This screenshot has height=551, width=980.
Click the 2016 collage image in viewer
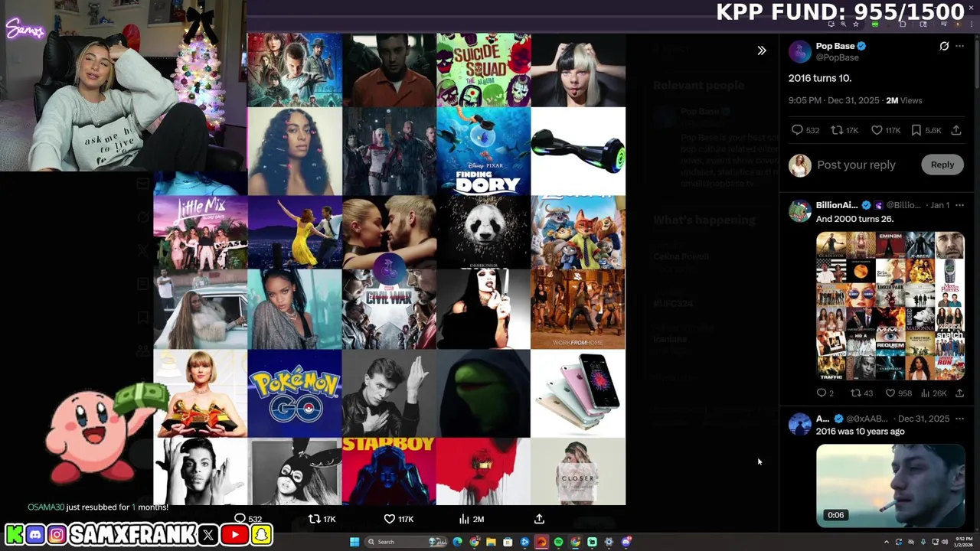389,269
